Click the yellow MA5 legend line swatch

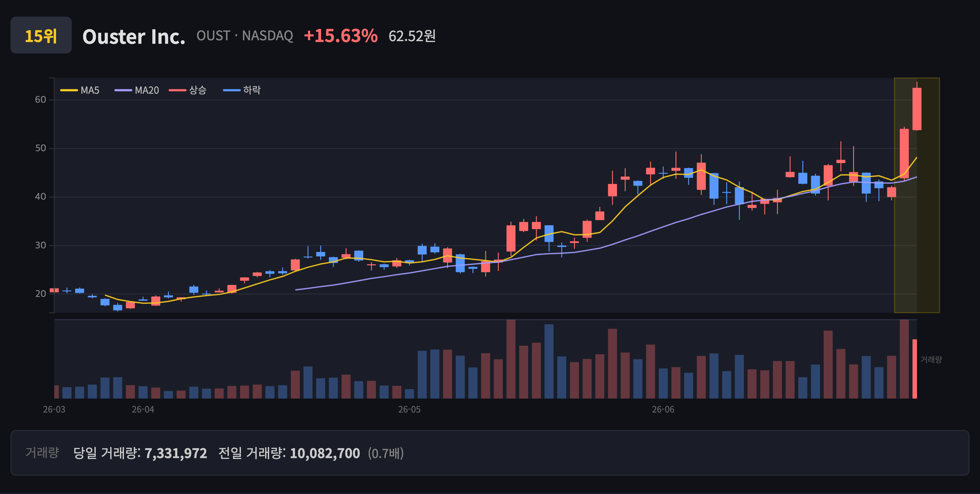[x=69, y=90]
